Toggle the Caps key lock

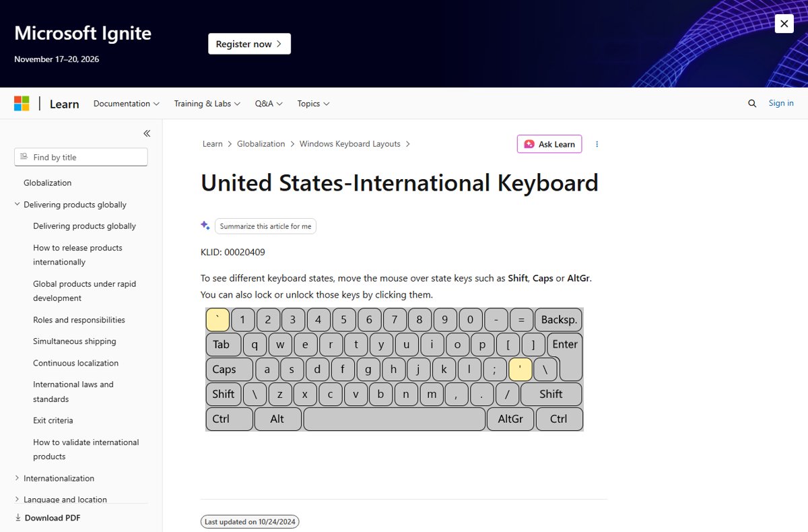pos(229,369)
